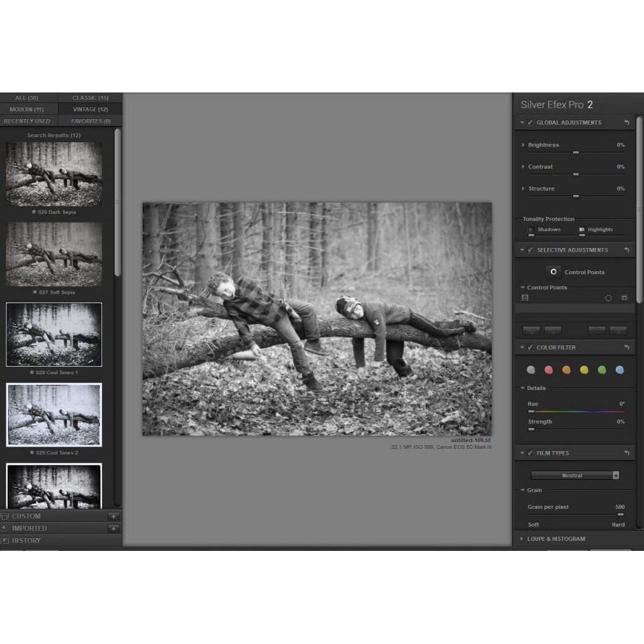Add a new Custom preset with the plus icon
The width and height of the screenshot is (644, 644).
(113, 516)
